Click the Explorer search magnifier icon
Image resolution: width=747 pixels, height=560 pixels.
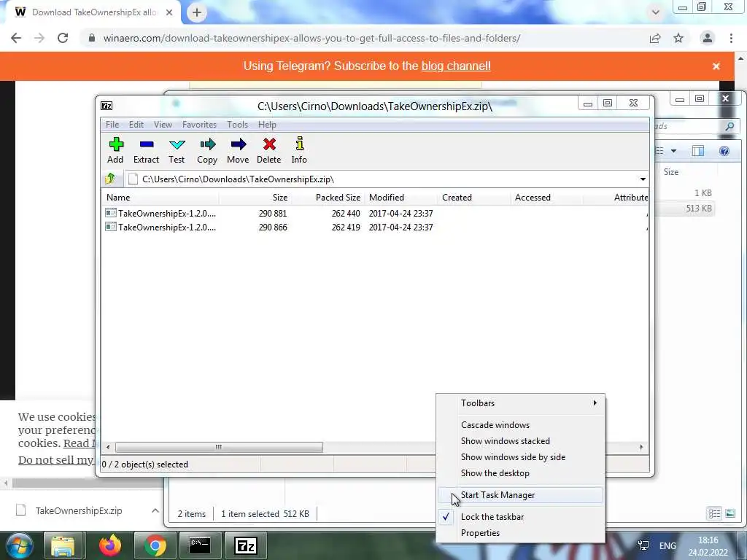[x=729, y=126]
